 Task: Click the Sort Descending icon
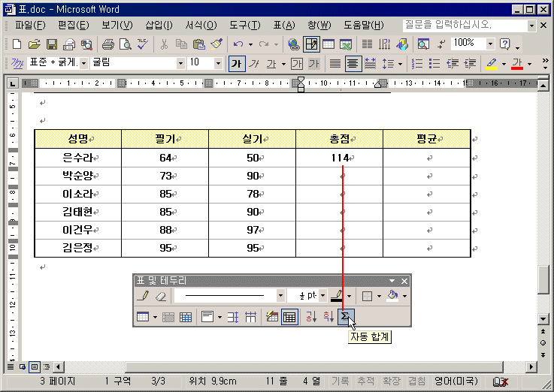328,318
